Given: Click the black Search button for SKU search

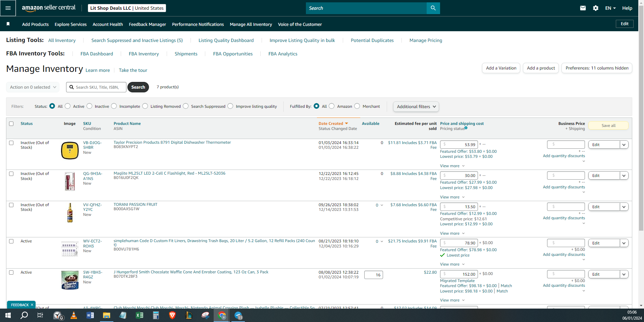Looking at the screenshot, I should point(138,87).
